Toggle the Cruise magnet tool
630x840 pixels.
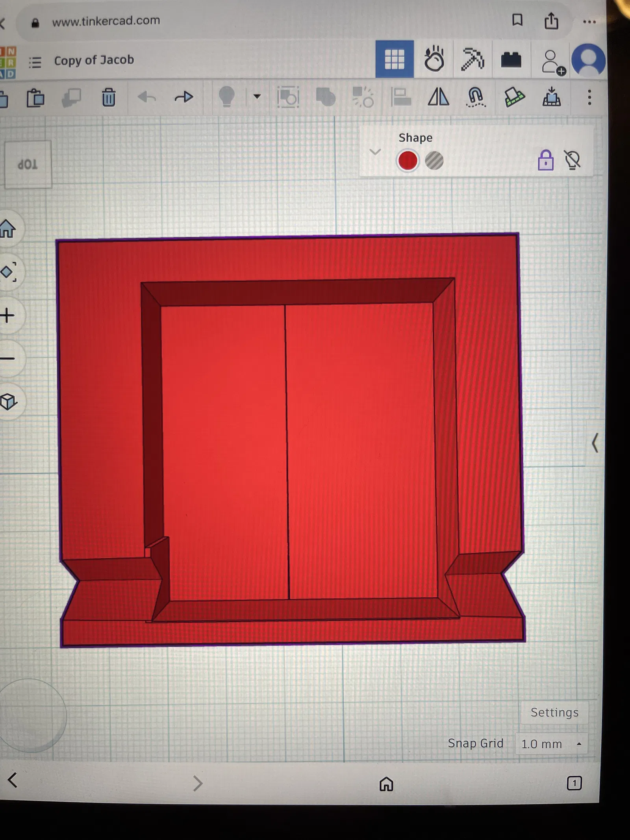click(476, 97)
